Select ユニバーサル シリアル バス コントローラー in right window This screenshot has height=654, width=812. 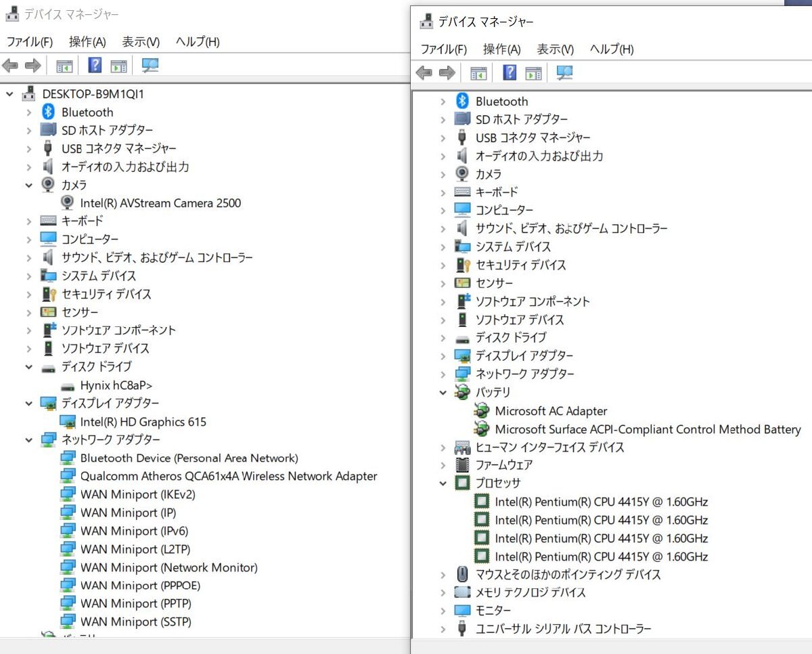(563, 629)
